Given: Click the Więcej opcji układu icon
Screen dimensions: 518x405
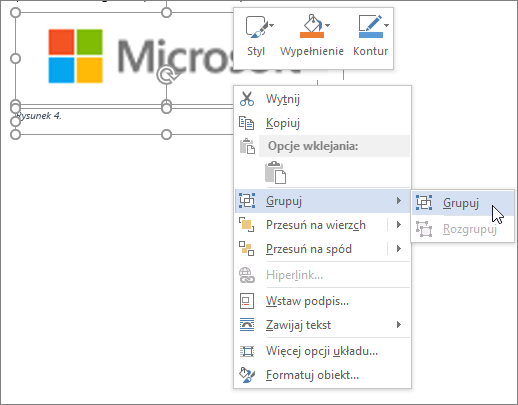Looking at the screenshot, I should pos(247,351).
